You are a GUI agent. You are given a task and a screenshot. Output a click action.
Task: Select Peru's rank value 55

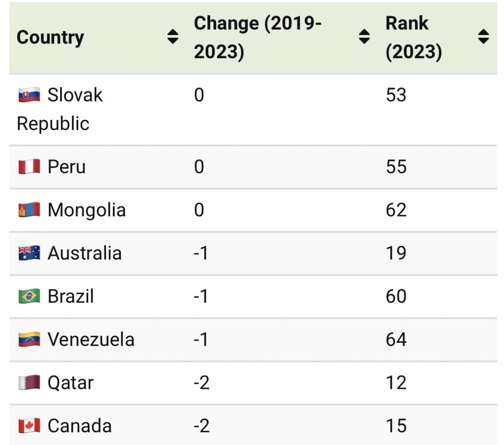(396, 167)
